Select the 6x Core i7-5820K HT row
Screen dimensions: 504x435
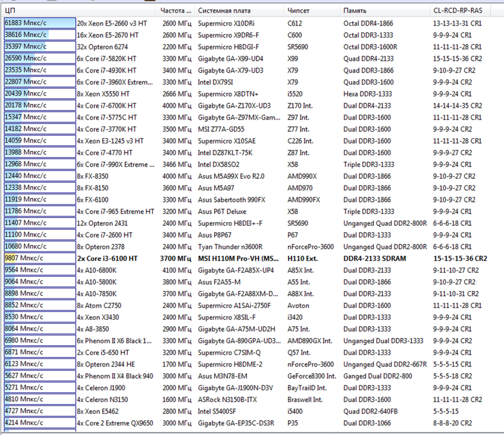click(107, 59)
